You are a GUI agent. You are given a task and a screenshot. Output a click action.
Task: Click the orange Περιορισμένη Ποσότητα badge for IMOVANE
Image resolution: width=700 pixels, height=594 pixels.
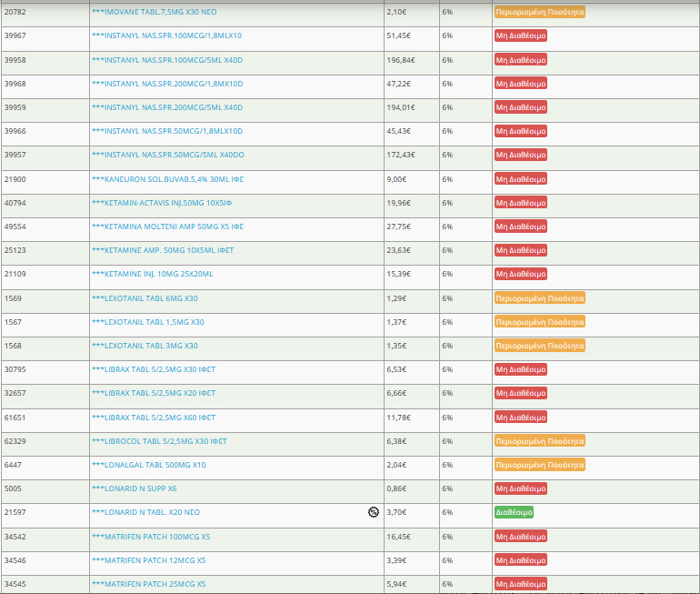pos(539,13)
